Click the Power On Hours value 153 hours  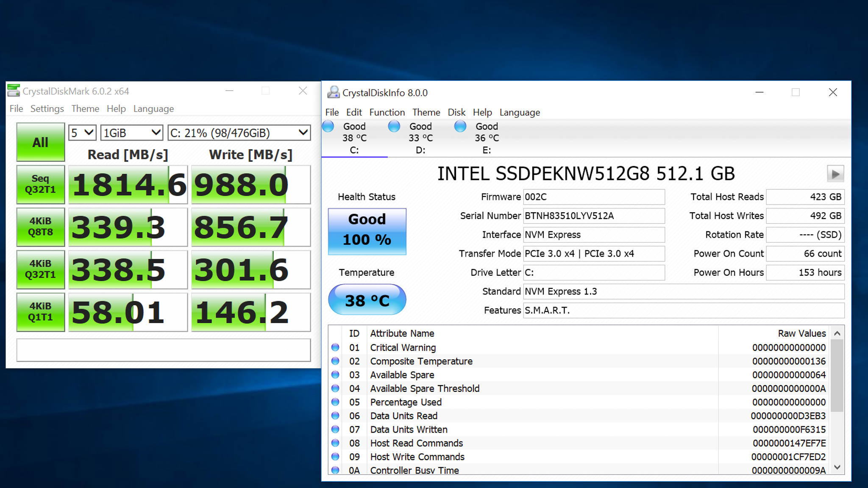click(805, 272)
